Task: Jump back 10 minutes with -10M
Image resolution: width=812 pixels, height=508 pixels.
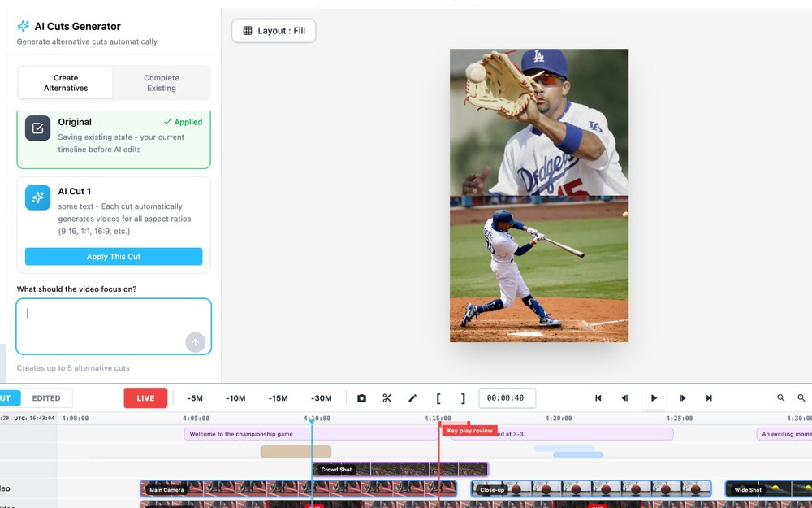Action: tap(235, 398)
